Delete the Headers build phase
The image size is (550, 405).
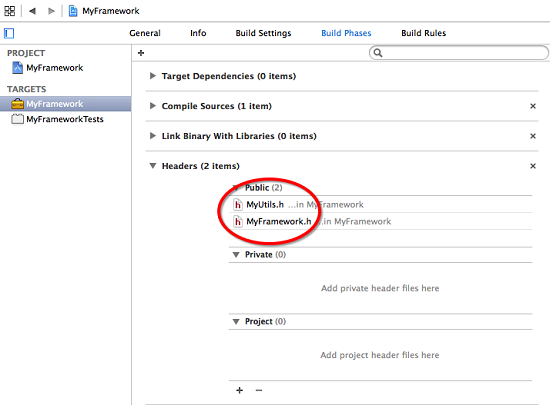pos(533,166)
